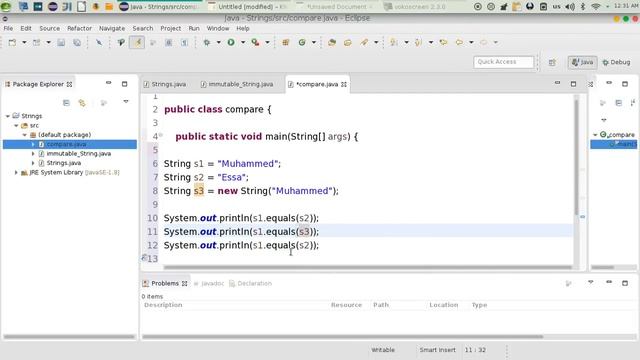
Task: Minimize the Package Explorer view
Action: pos(109,83)
